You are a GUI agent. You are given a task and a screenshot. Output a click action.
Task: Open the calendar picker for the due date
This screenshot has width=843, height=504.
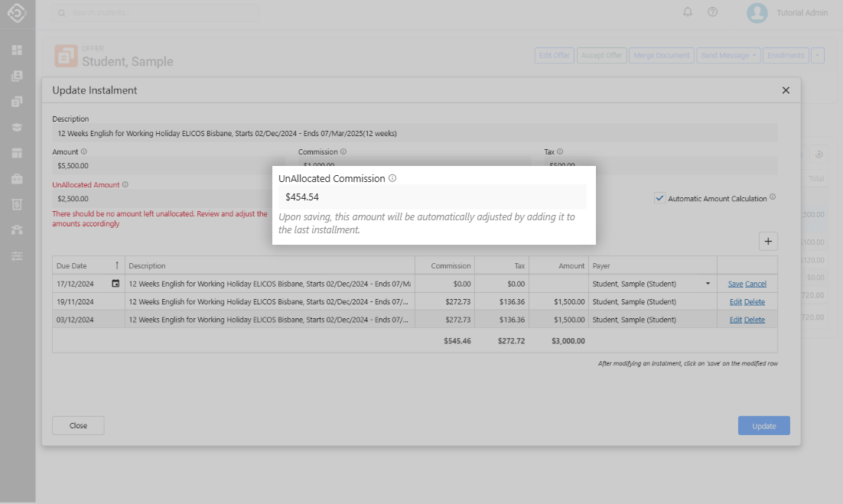tap(116, 284)
